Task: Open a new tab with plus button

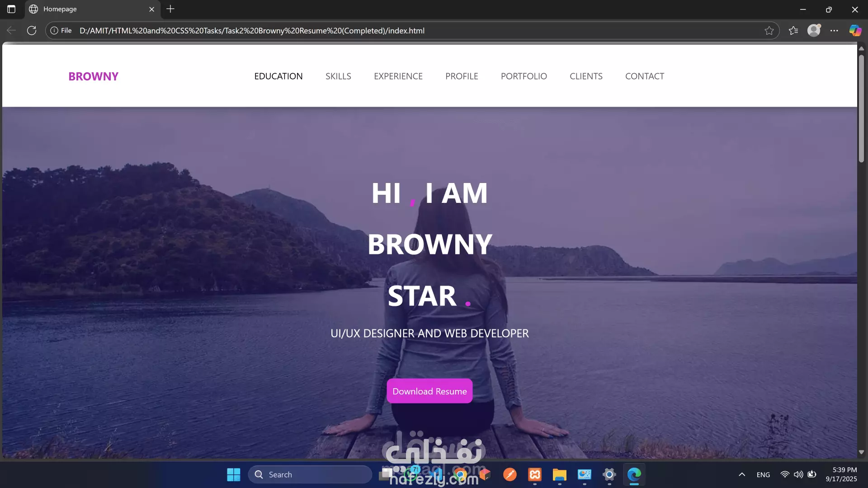Action: click(170, 9)
